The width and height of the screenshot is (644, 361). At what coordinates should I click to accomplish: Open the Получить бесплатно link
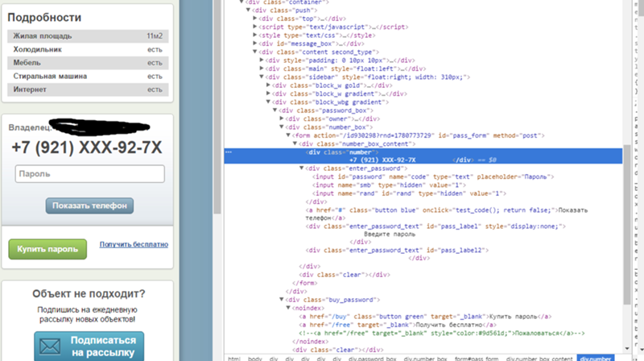[x=134, y=244]
